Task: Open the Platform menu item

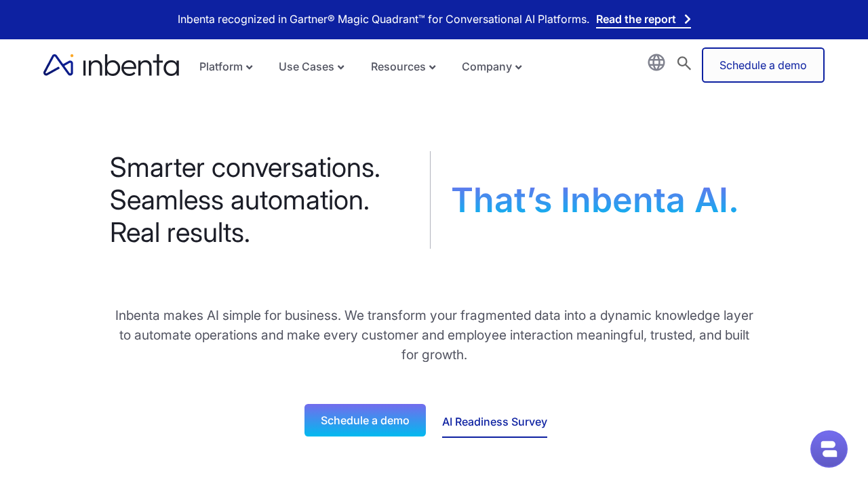Action: [x=220, y=66]
